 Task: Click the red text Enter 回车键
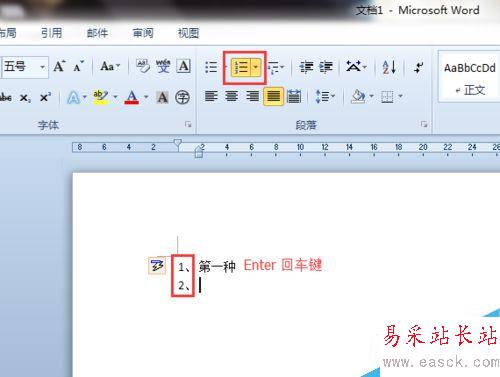click(x=283, y=265)
